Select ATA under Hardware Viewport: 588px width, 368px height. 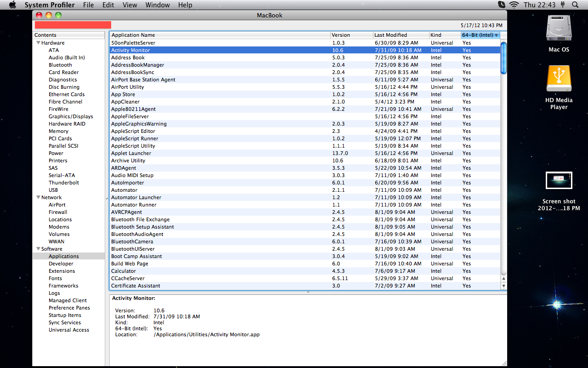[x=54, y=50]
